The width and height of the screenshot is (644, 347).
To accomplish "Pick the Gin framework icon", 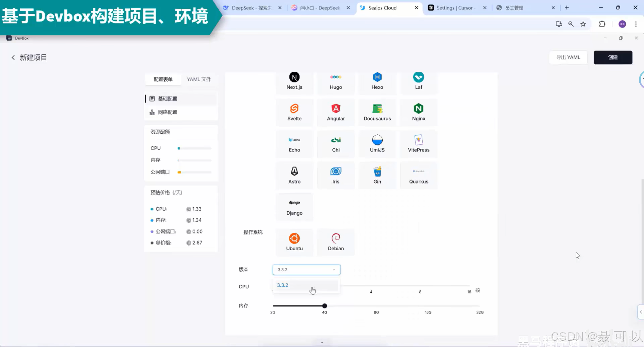I will tap(377, 171).
